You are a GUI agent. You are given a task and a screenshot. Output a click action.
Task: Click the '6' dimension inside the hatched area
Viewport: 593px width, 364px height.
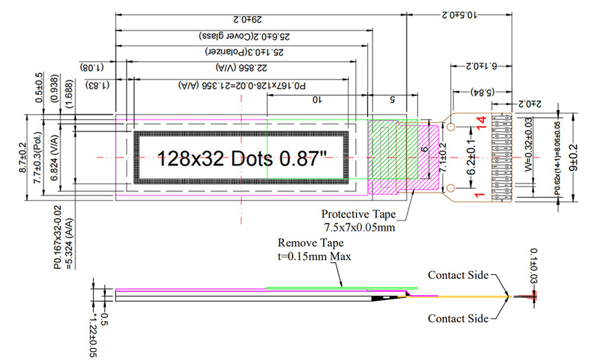[x=425, y=149]
